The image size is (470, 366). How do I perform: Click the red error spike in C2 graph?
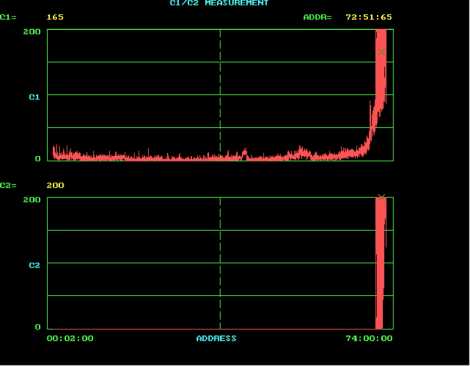[x=380, y=263]
